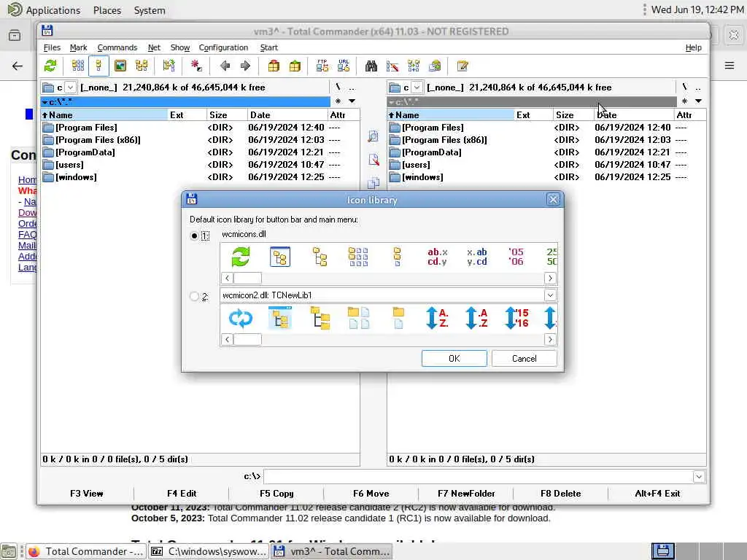Image resolution: width=747 pixels, height=560 pixels.
Task: Go forward with the right arrow toolbar icon
Action: click(x=245, y=66)
